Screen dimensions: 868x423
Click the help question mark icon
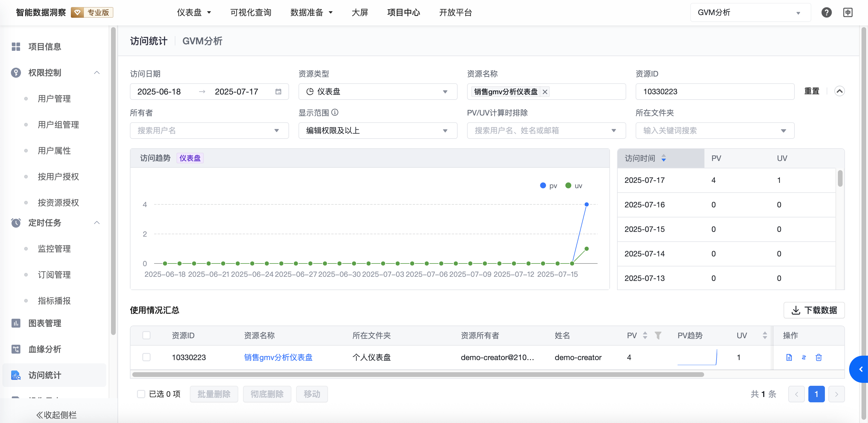point(826,12)
